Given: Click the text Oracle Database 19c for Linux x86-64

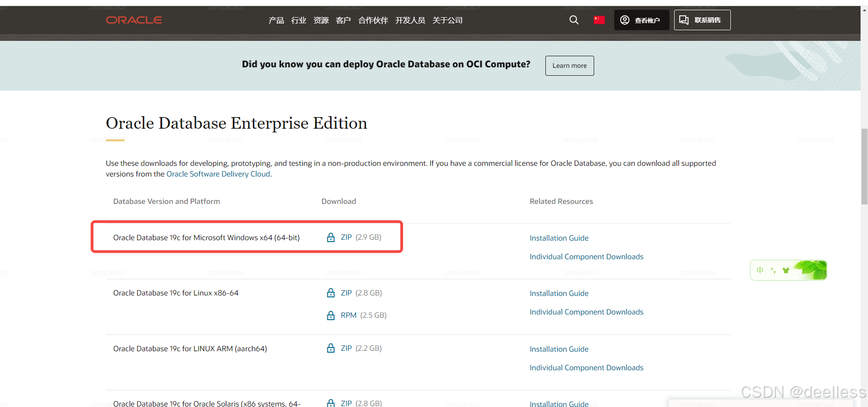Looking at the screenshot, I should [176, 293].
